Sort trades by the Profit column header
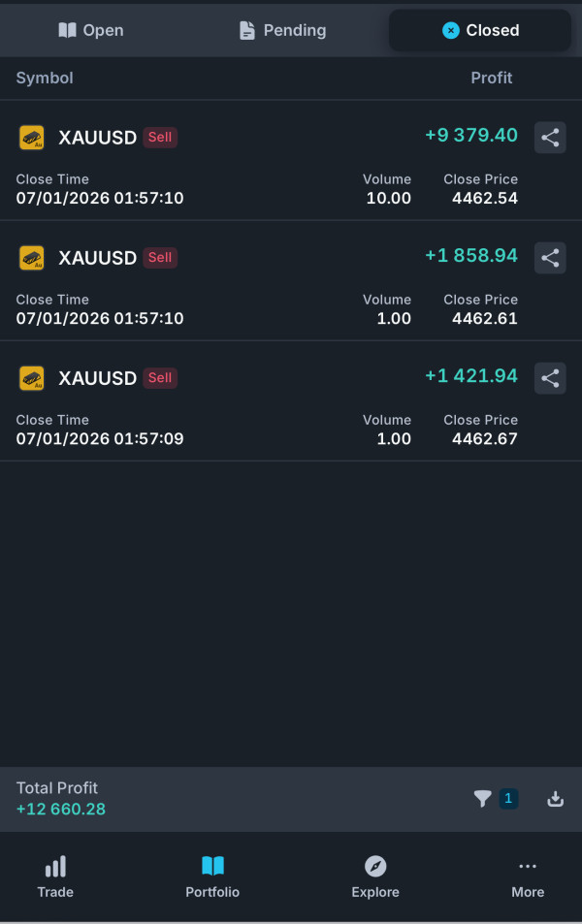The image size is (582, 924). 492,78
